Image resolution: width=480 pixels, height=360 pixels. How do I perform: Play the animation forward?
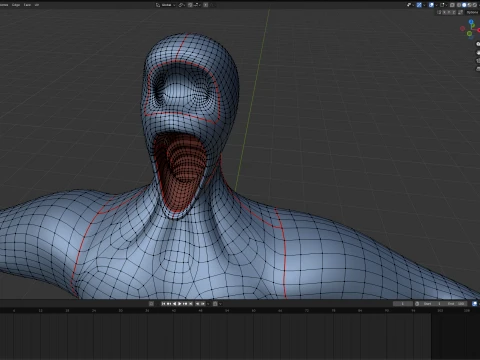coord(180,304)
